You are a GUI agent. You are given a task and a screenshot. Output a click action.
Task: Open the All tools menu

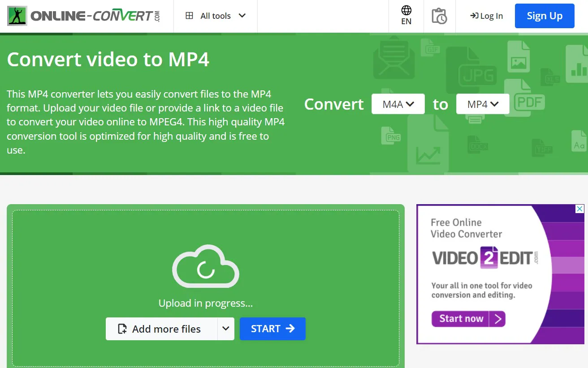[216, 16]
